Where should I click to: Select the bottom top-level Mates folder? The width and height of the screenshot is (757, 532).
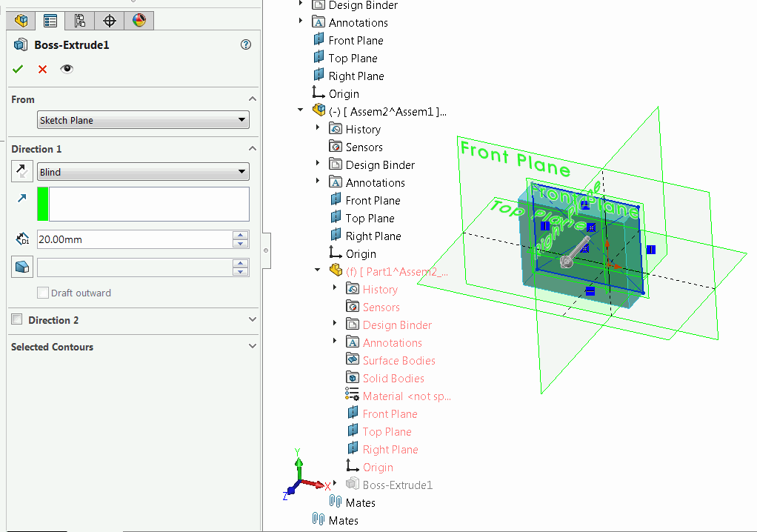pyautogui.click(x=343, y=521)
